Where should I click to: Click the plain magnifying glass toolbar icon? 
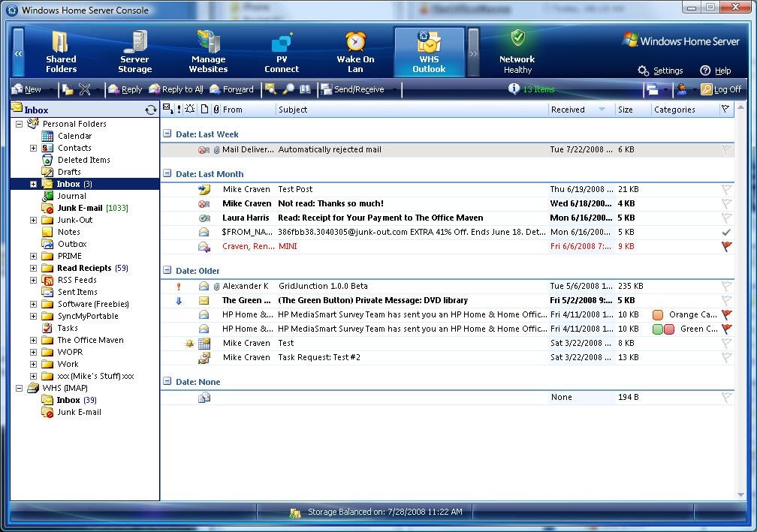coord(288,89)
